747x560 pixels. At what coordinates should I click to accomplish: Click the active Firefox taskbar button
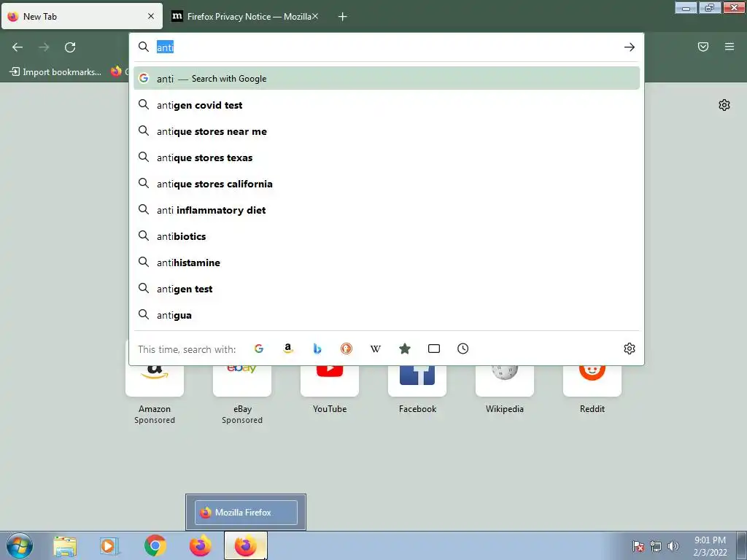[246, 545]
